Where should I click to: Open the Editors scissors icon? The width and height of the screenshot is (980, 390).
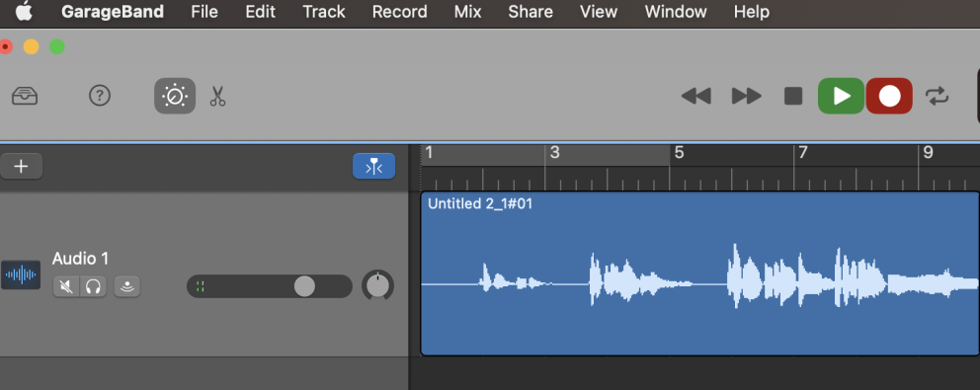tap(217, 96)
